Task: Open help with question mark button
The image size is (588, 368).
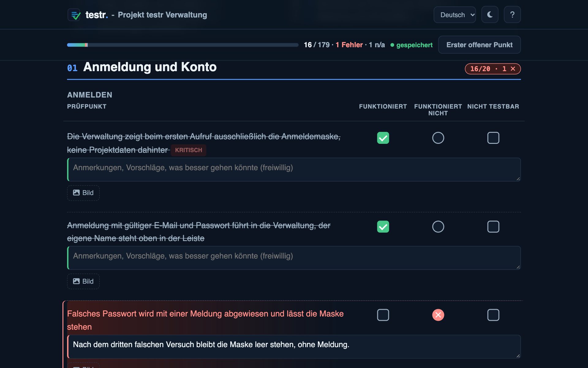Action: [x=512, y=15]
